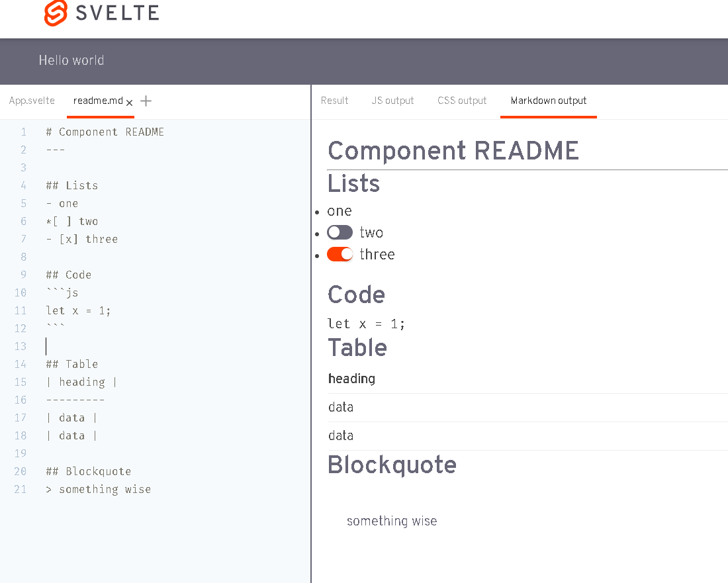
Task: Click the rendered 'Component README' heading
Action: pyautogui.click(x=453, y=152)
